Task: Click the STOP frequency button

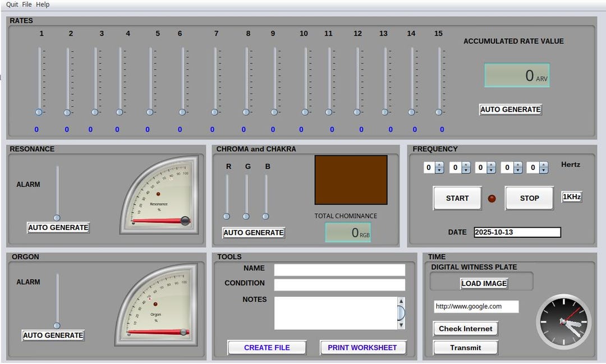Action: [529, 198]
